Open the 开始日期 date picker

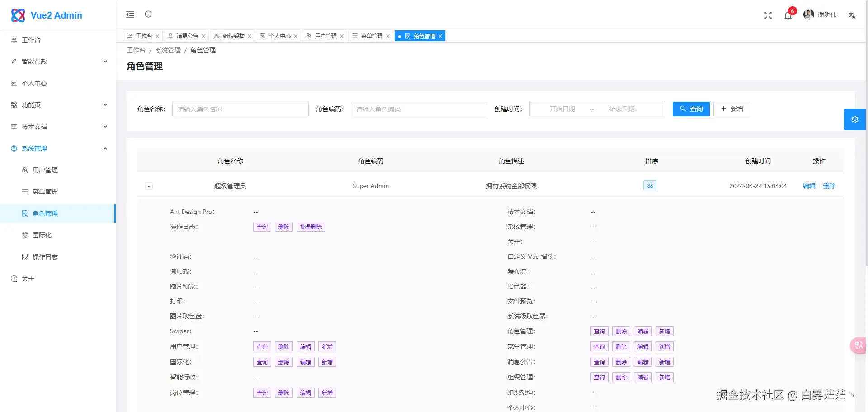[x=562, y=109]
